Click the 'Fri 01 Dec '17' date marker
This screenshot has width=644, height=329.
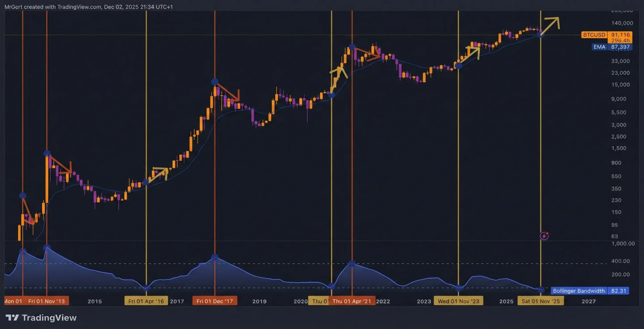[215, 301]
